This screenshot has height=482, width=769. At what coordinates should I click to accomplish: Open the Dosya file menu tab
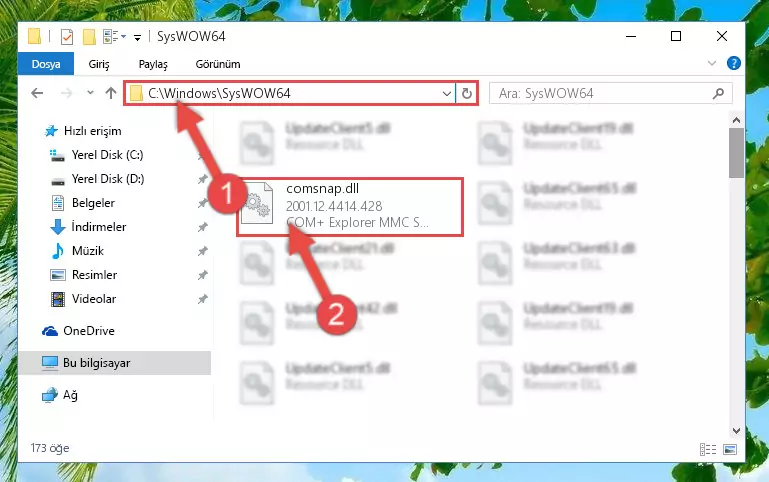46,64
